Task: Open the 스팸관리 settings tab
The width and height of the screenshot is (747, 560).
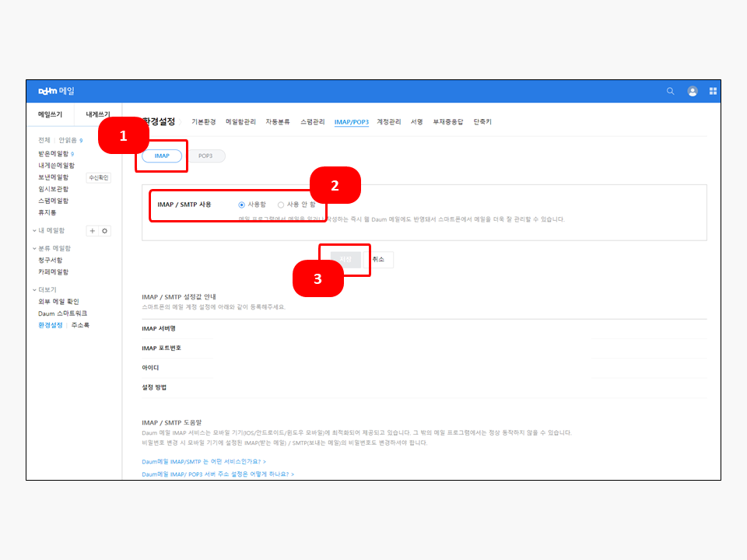Action: pos(312,122)
